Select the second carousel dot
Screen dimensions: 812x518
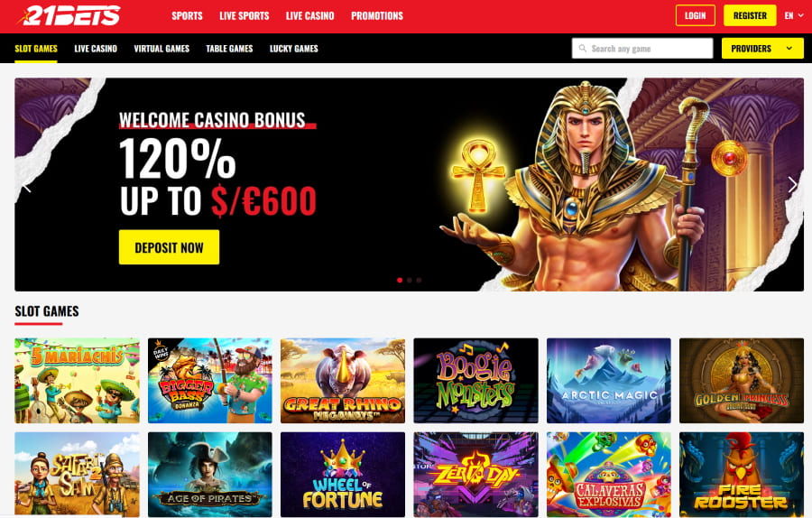pos(410,281)
